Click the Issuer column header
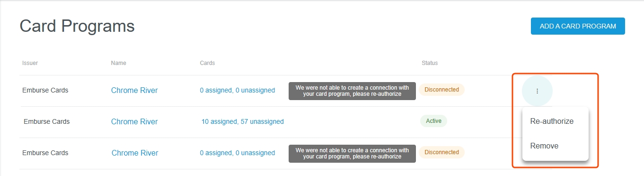 (30, 63)
